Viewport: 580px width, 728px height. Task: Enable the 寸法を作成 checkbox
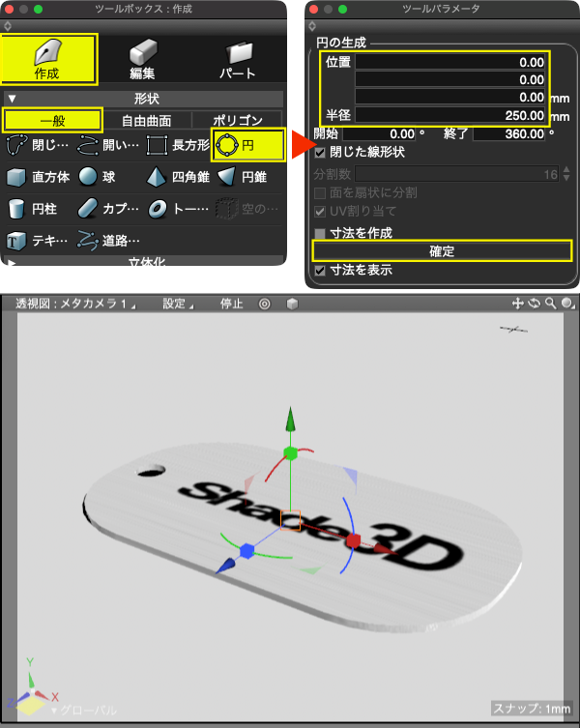point(320,233)
